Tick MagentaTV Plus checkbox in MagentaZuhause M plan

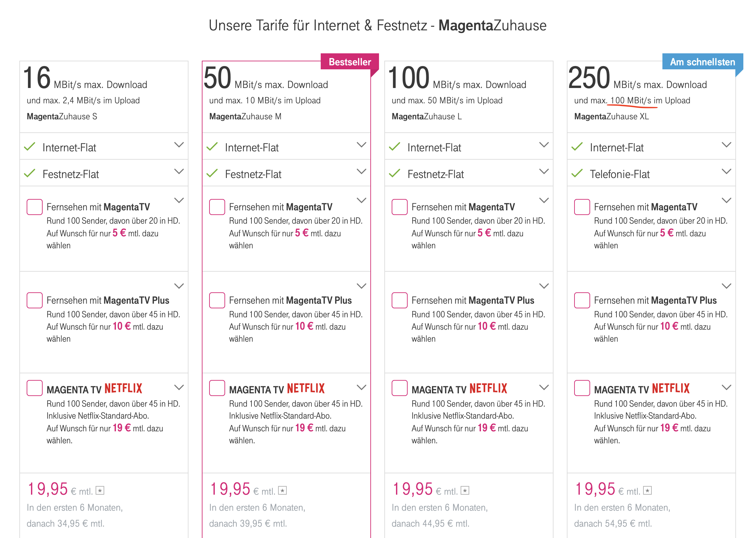(x=217, y=300)
